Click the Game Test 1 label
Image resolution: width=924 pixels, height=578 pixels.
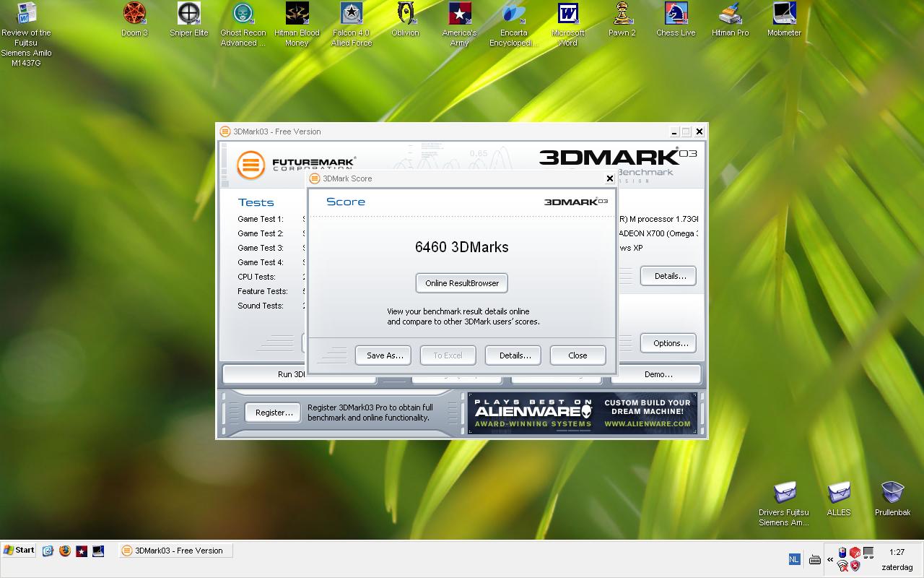(261, 219)
